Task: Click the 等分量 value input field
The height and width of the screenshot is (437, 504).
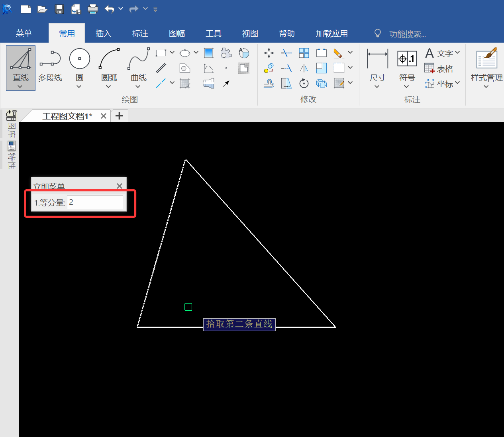Action: tap(95, 202)
